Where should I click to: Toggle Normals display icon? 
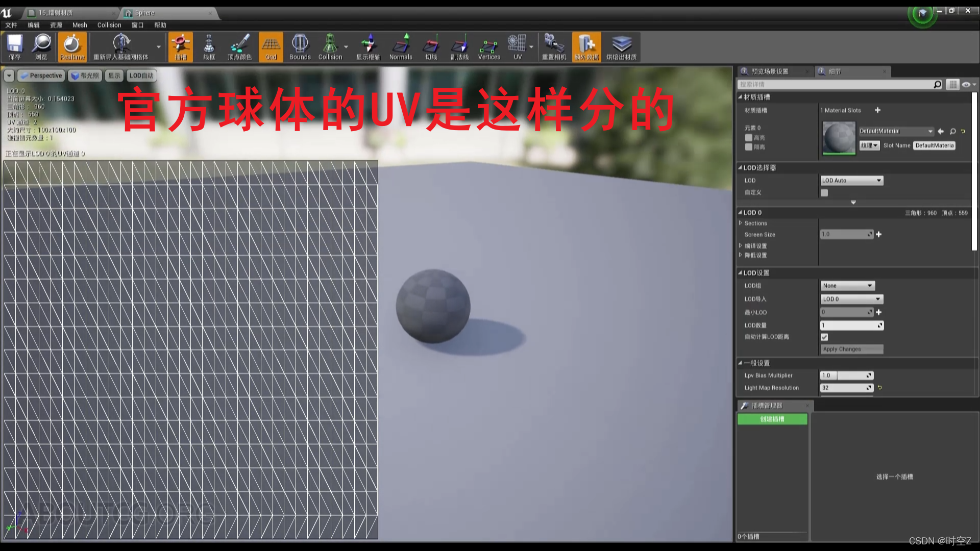tap(401, 47)
